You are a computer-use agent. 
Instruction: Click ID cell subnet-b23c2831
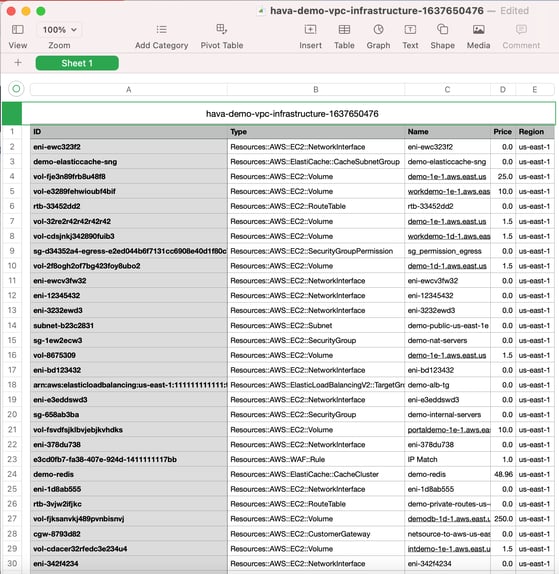click(x=128, y=325)
